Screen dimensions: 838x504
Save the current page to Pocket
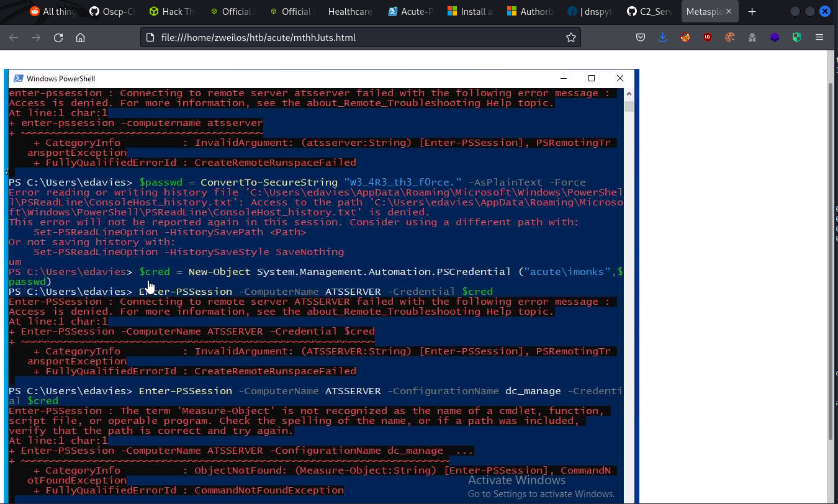coord(641,37)
